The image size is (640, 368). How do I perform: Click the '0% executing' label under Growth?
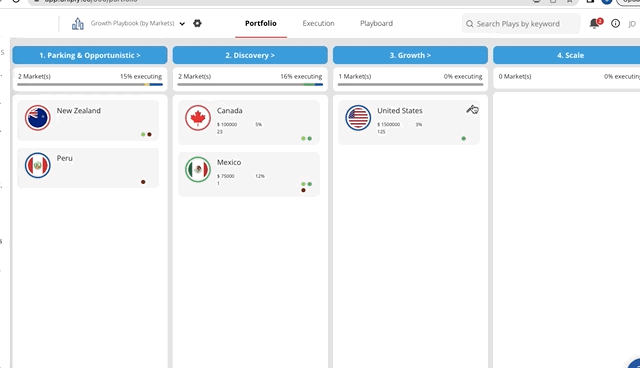[x=463, y=76]
